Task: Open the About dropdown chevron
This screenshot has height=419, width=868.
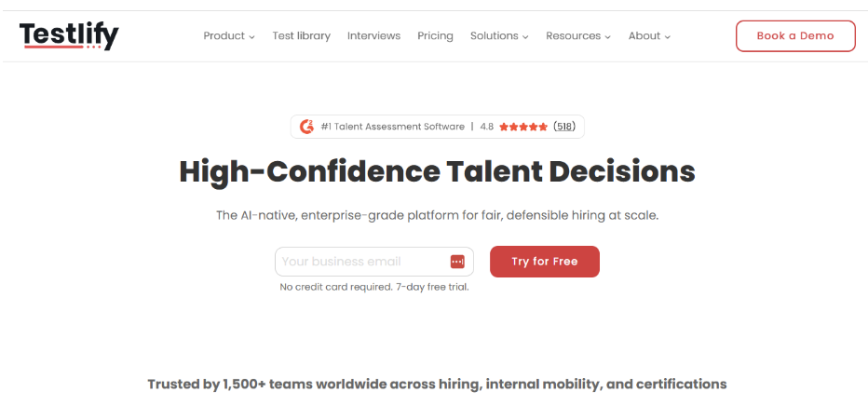Action: tap(667, 37)
